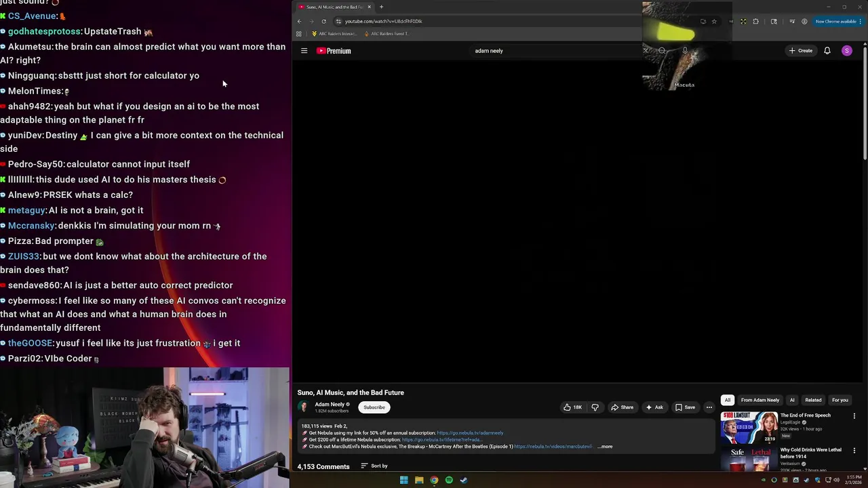Reload the YouTube page

click(x=323, y=21)
